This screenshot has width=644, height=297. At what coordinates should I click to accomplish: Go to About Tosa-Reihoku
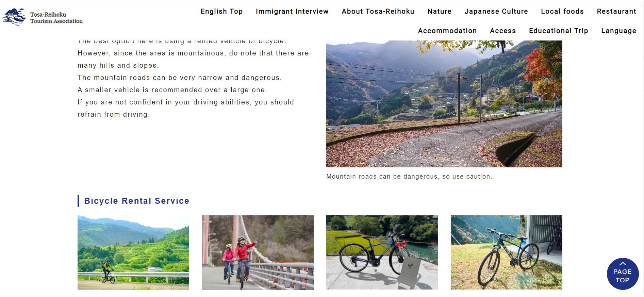[x=378, y=11]
